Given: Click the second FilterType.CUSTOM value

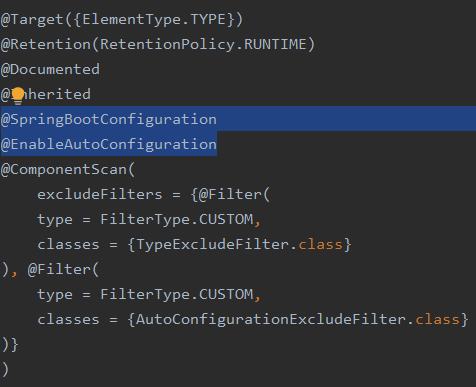Looking at the screenshot, I should coord(177,295).
